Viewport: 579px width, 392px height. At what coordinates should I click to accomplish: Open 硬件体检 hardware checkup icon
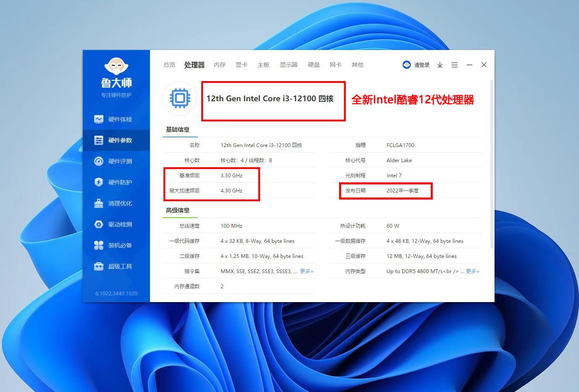(x=99, y=119)
